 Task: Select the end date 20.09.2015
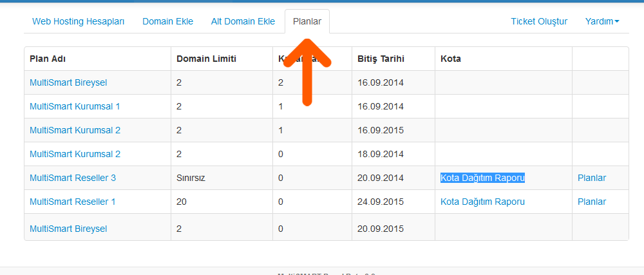click(381, 229)
